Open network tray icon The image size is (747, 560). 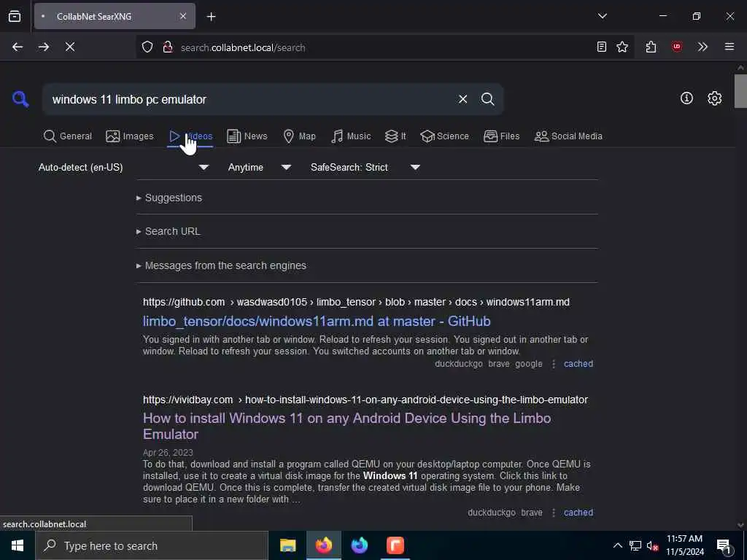tap(635, 545)
